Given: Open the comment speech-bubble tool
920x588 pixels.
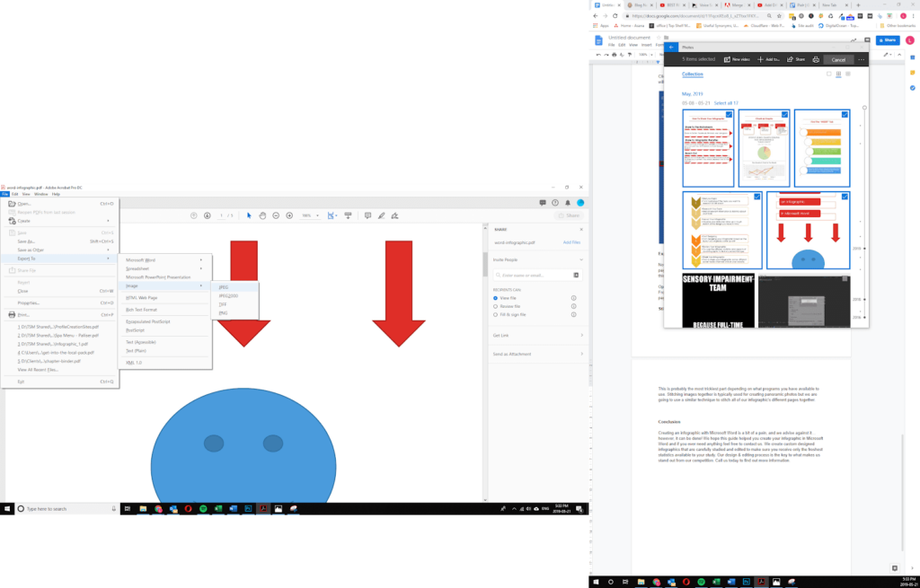Looking at the screenshot, I should [x=368, y=215].
